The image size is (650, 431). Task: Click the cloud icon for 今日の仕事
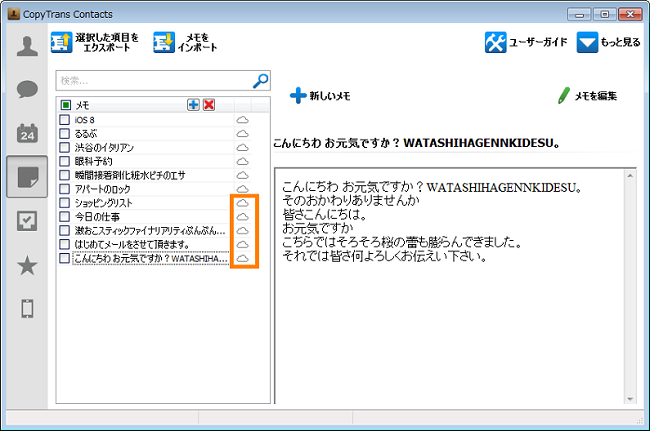click(243, 216)
